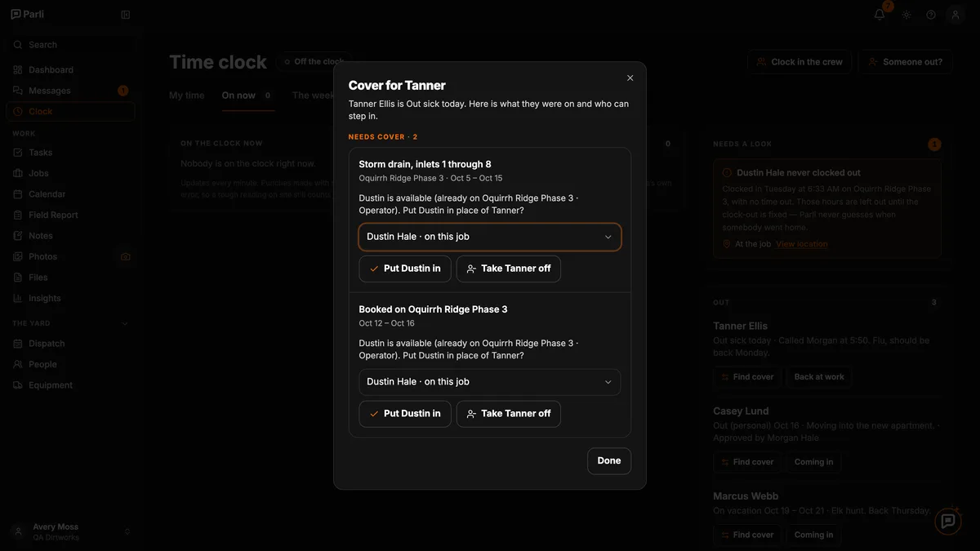
Task: Open Equipment in the sidebar
Action: [x=70, y=385]
